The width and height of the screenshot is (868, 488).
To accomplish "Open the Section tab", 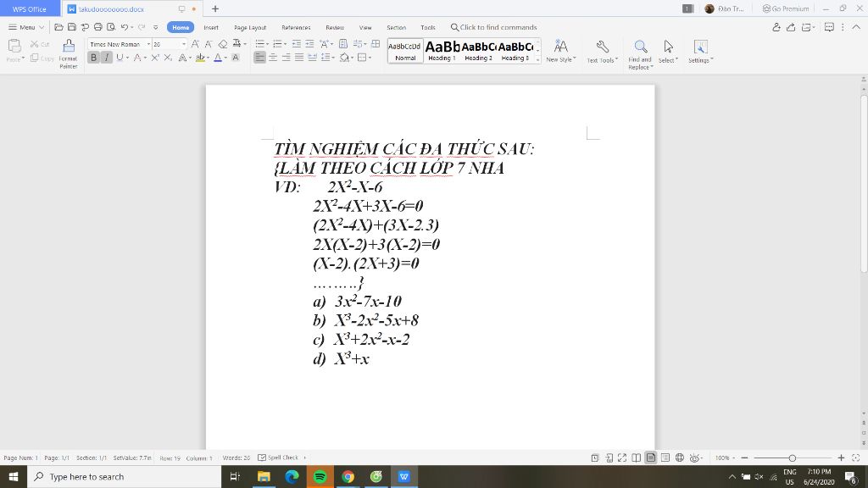I will [x=397, y=27].
